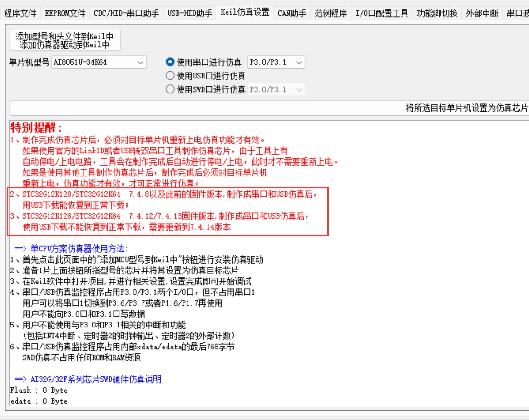Click the 'Flash : 0 Byte' line
Screen dimensions: 529x420
coord(39,391)
